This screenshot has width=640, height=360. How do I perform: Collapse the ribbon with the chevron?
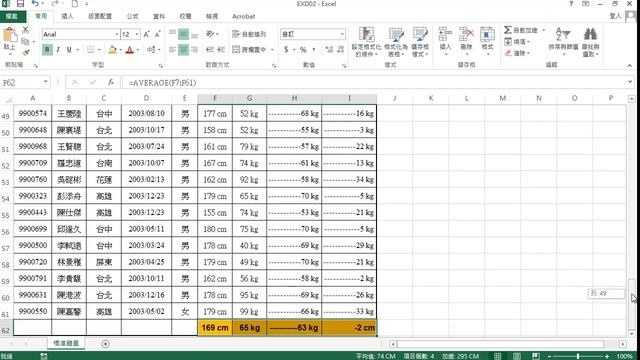click(630, 66)
